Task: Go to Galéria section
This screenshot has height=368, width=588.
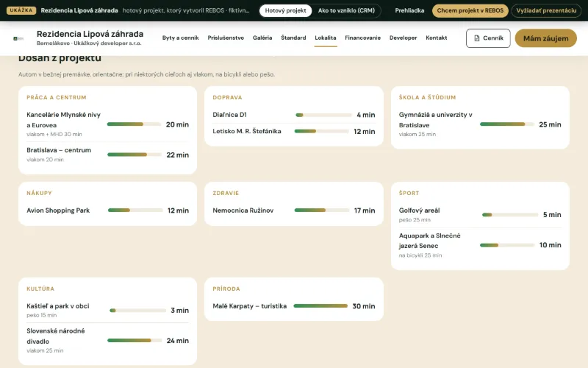Action: click(262, 38)
